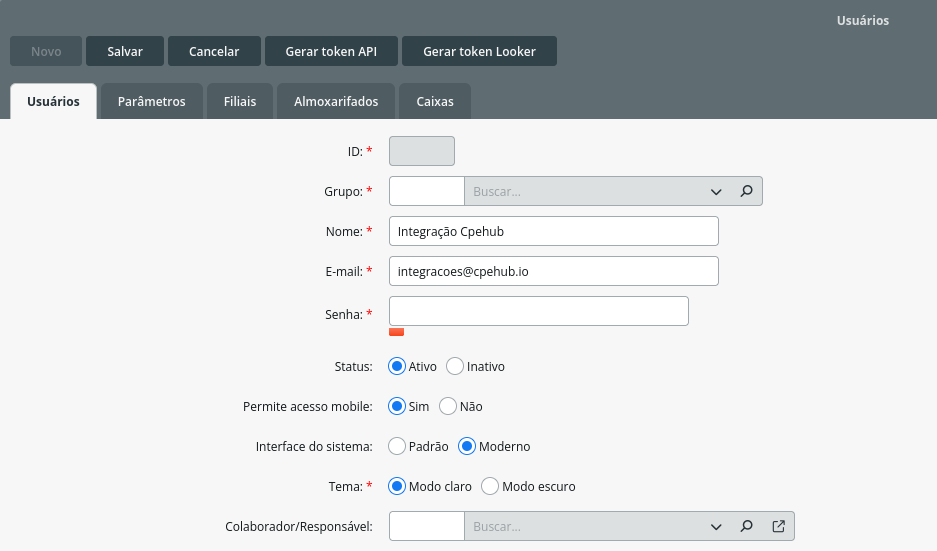
Task: Pick the Modo claro theme
Action: (397, 486)
